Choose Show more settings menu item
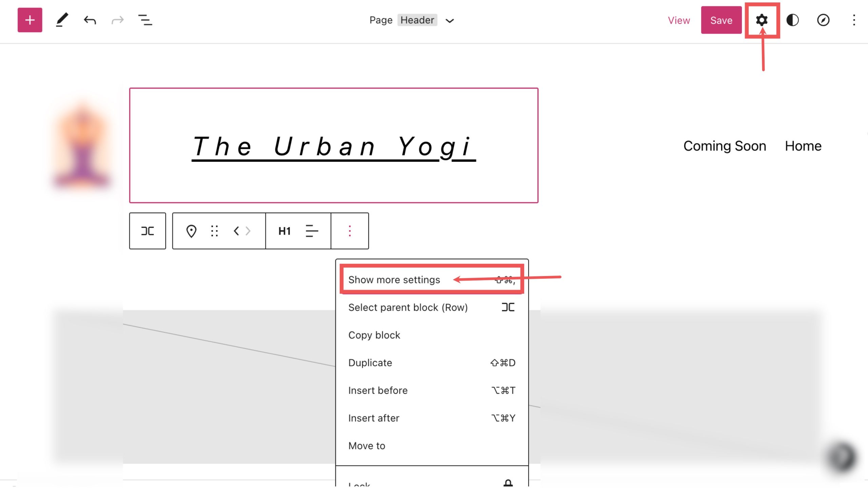The width and height of the screenshot is (868, 488). coord(394,280)
